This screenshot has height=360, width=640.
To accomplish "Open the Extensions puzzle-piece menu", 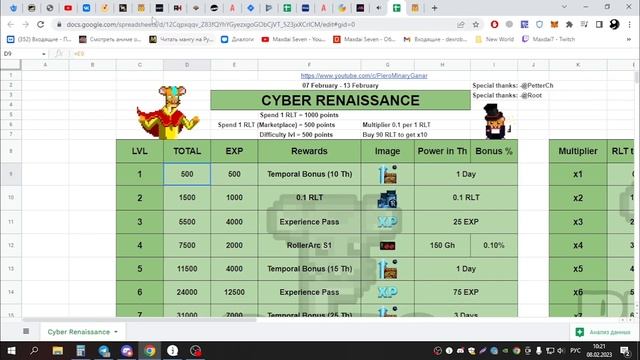I will (x=569, y=24).
